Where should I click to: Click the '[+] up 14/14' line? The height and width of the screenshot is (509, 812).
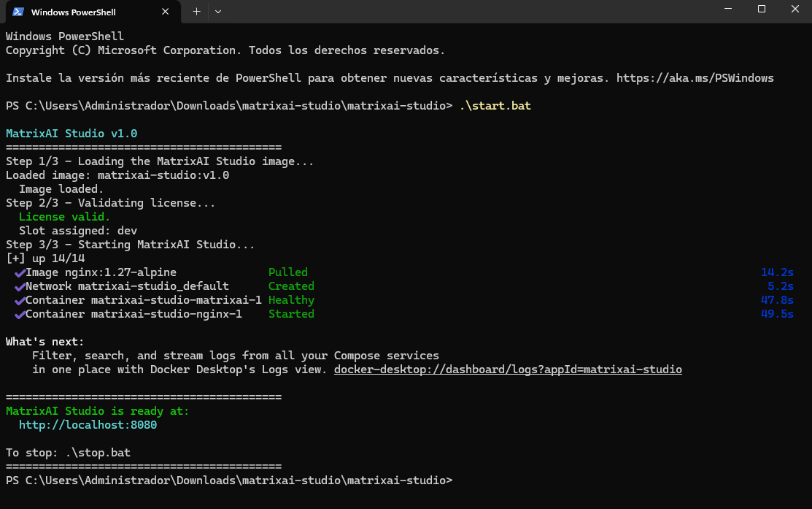(x=45, y=258)
